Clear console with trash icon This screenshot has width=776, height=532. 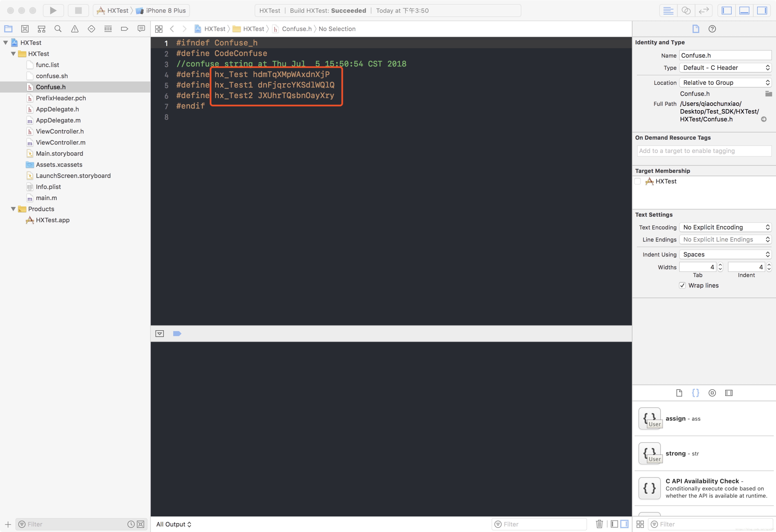[x=599, y=524]
